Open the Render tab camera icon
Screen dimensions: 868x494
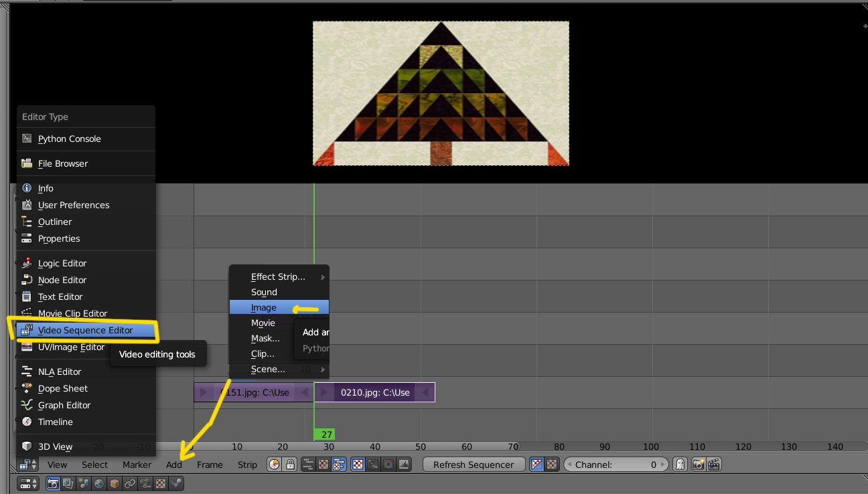(53, 483)
